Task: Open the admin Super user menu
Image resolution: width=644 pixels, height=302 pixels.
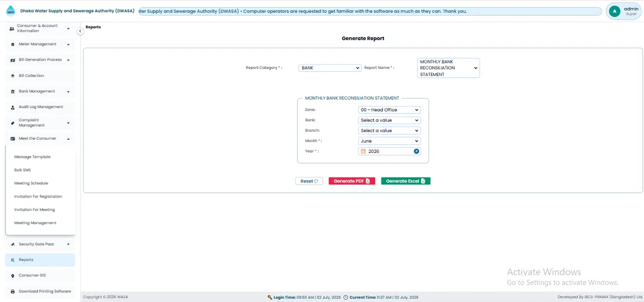Action: tap(624, 11)
